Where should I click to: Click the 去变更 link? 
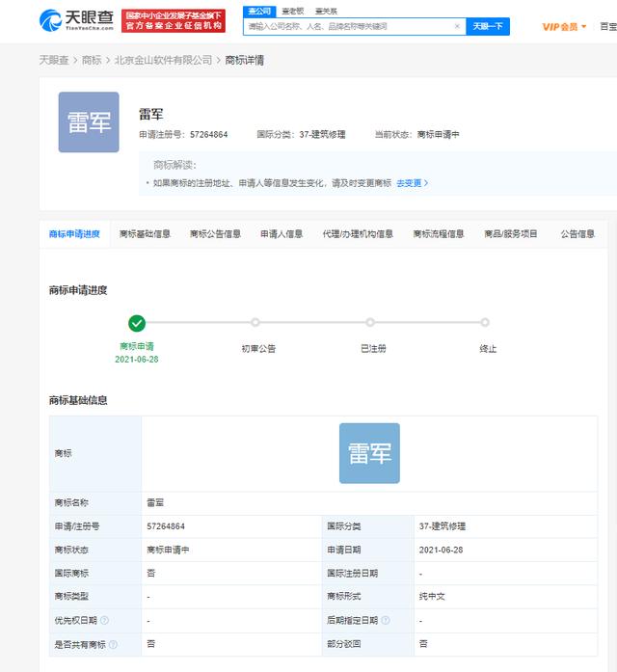(412, 183)
